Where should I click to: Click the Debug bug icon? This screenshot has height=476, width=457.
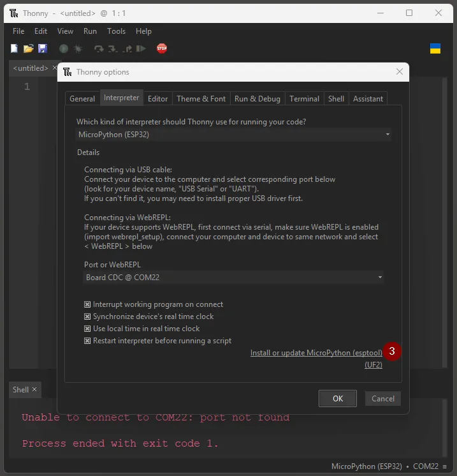(x=78, y=48)
